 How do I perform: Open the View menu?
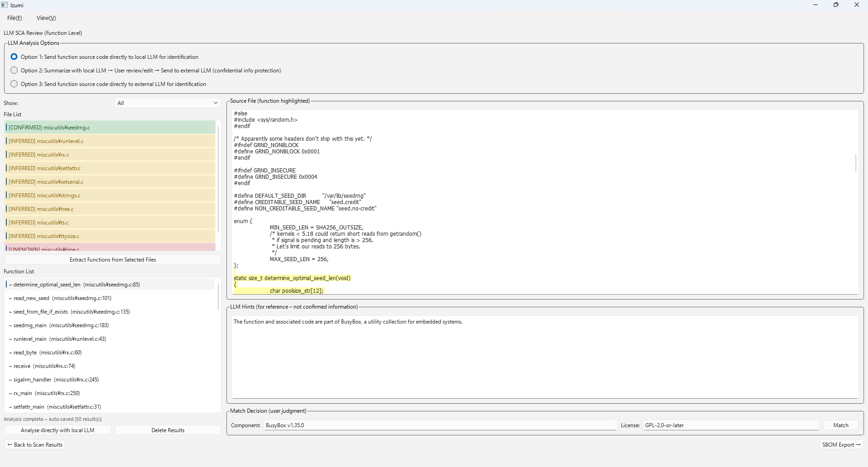pyautogui.click(x=46, y=18)
